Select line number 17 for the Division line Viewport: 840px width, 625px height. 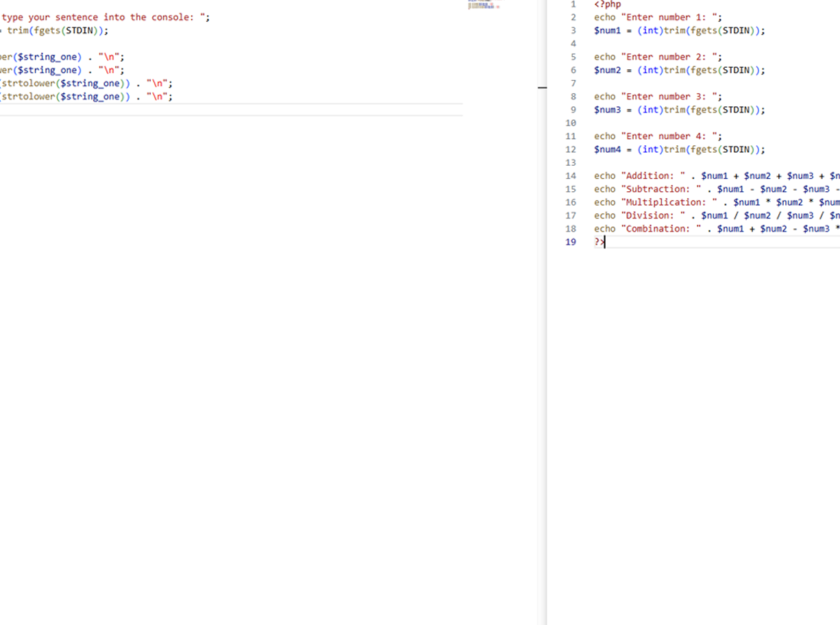pyautogui.click(x=571, y=216)
